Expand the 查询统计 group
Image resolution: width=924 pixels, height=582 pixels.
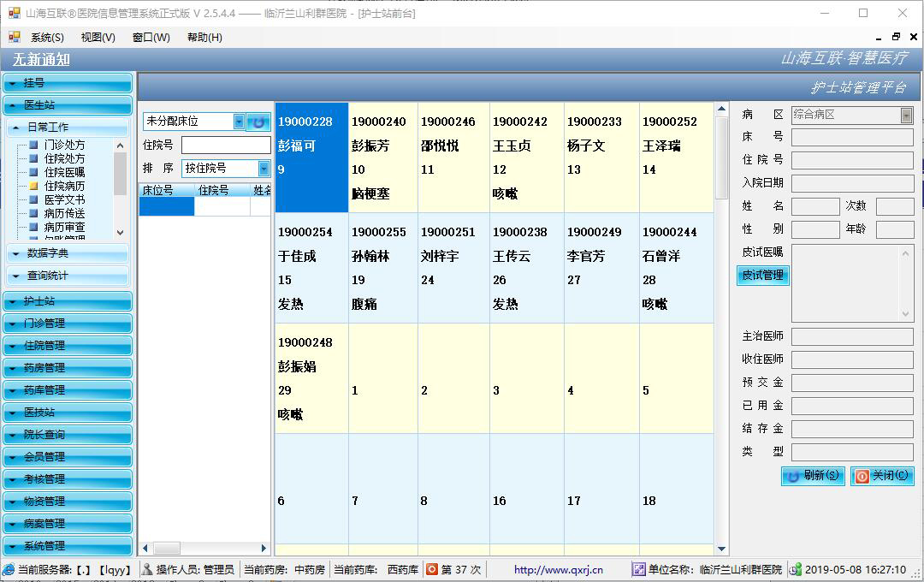click(x=68, y=276)
